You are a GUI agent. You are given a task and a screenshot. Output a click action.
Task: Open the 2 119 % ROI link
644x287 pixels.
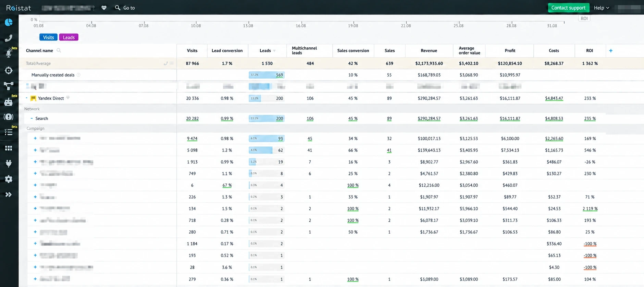point(590,208)
